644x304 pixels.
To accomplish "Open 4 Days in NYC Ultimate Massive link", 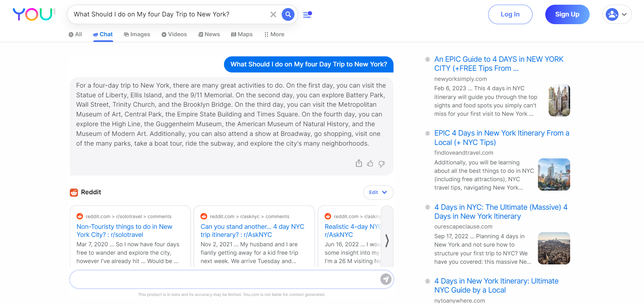I will tap(501, 212).
